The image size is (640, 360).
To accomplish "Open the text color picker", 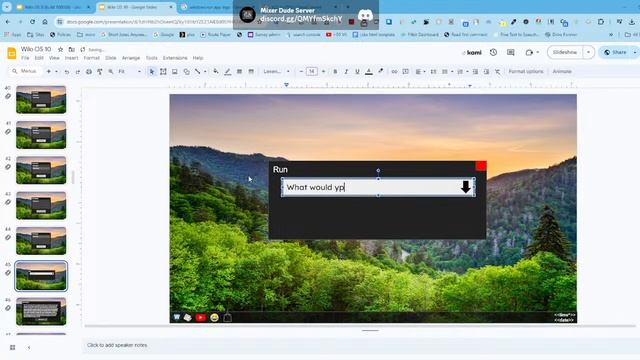I will click(x=369, y=71).
